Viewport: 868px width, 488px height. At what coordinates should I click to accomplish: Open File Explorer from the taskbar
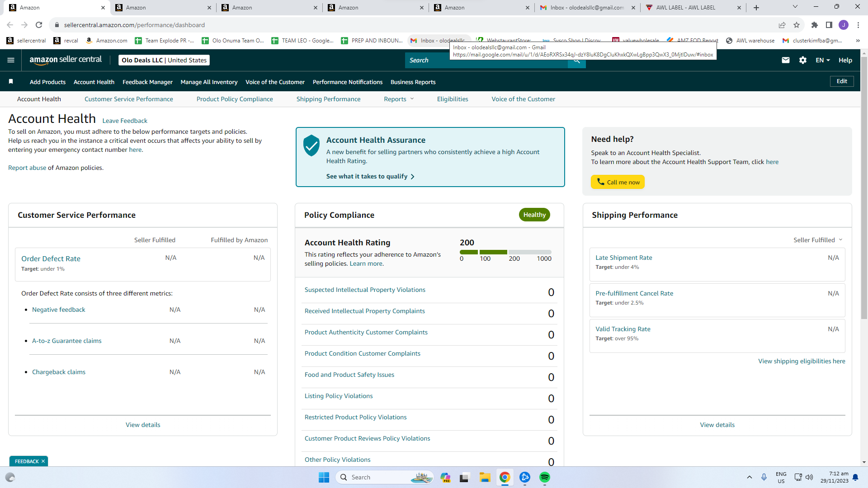tap(485, 477)
